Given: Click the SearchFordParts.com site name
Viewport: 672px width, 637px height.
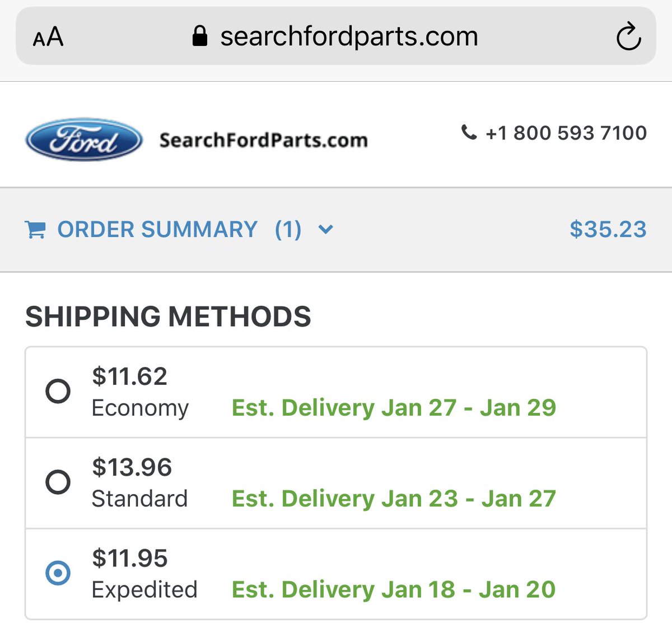Looking at the screenshot, I should [263, 140].
